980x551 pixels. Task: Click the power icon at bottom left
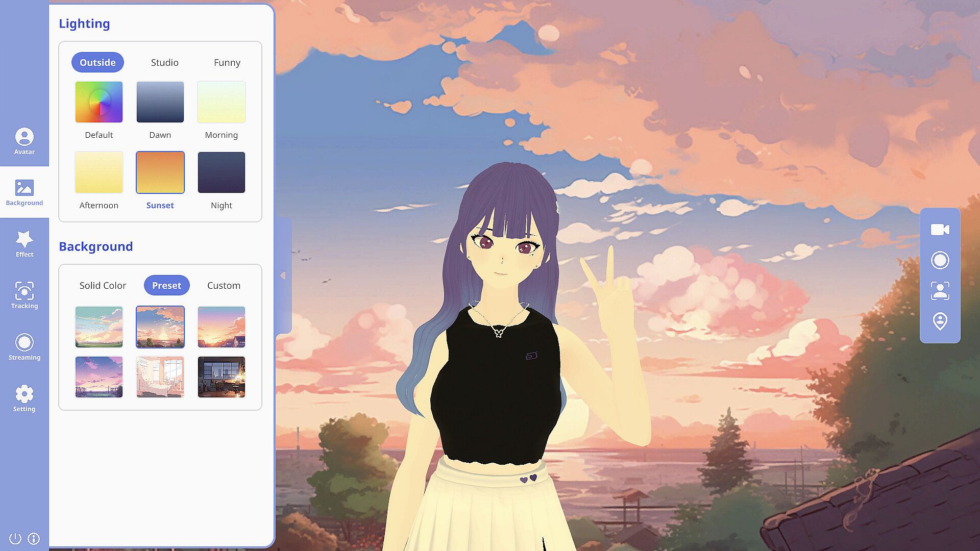[x=15, y=538]
